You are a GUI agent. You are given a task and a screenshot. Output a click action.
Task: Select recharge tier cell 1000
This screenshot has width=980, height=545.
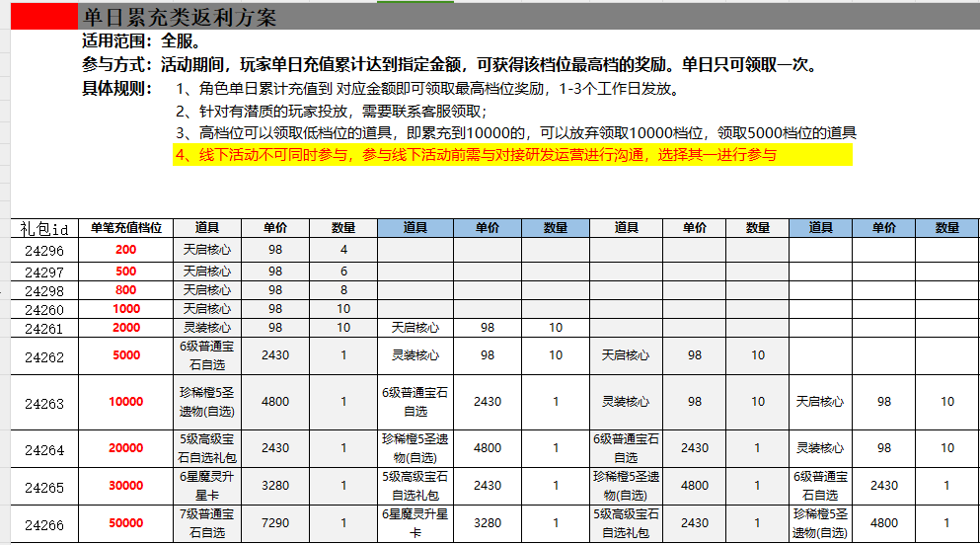click(125, 309)
